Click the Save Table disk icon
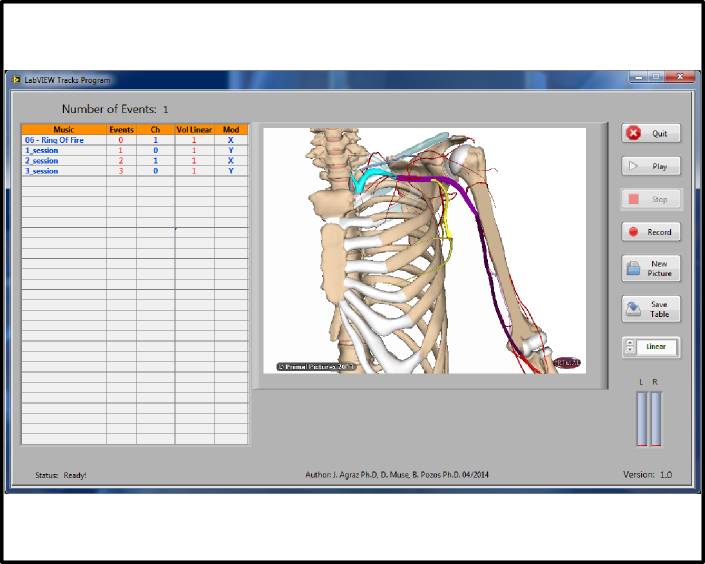 [633, 309]
